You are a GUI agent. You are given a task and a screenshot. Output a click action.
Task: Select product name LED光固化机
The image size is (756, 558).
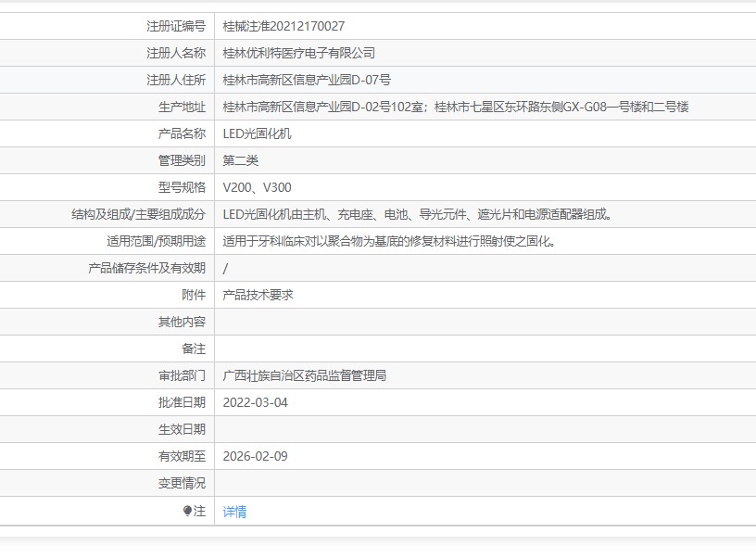257,133
